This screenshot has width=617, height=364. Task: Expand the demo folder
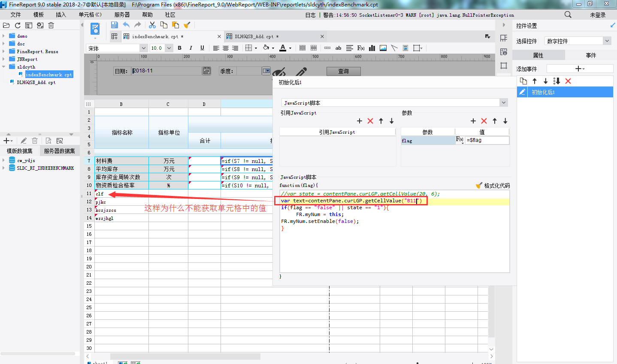click(x=4, y=36)
